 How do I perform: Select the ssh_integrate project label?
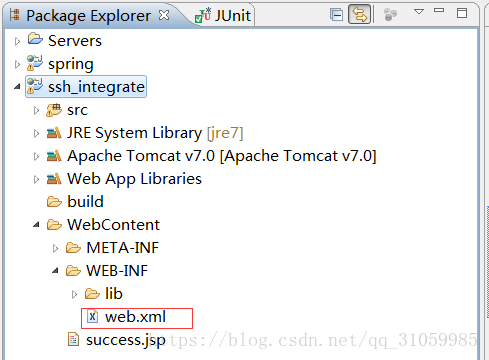96,87
